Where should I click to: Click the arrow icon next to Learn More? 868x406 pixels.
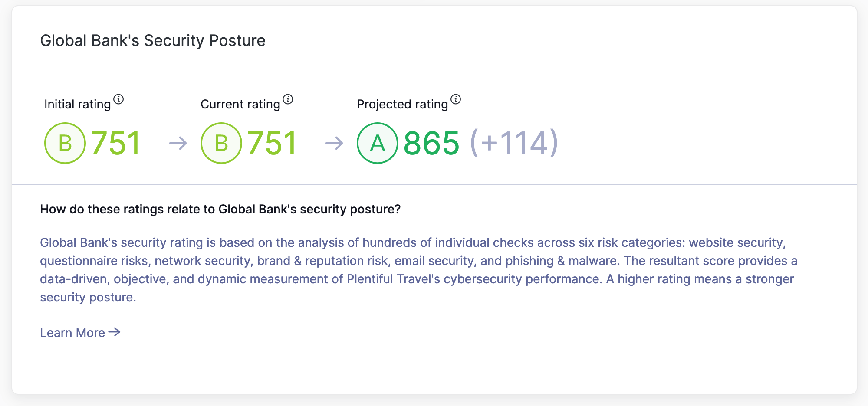point(115,332)
